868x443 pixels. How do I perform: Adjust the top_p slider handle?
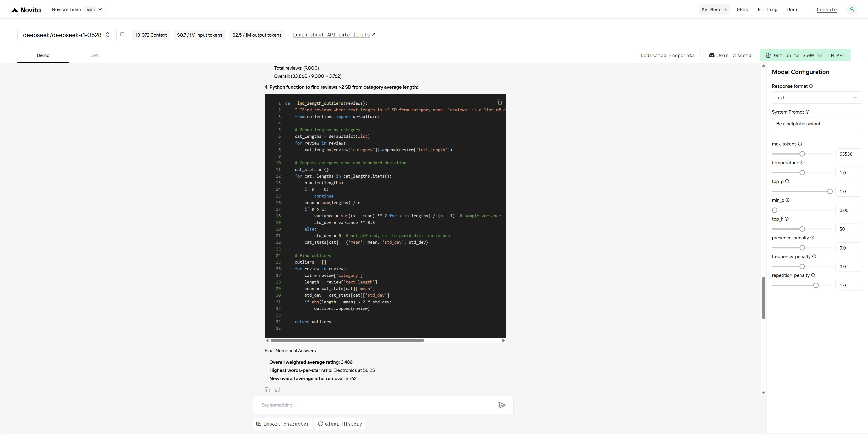click(830, 192)
